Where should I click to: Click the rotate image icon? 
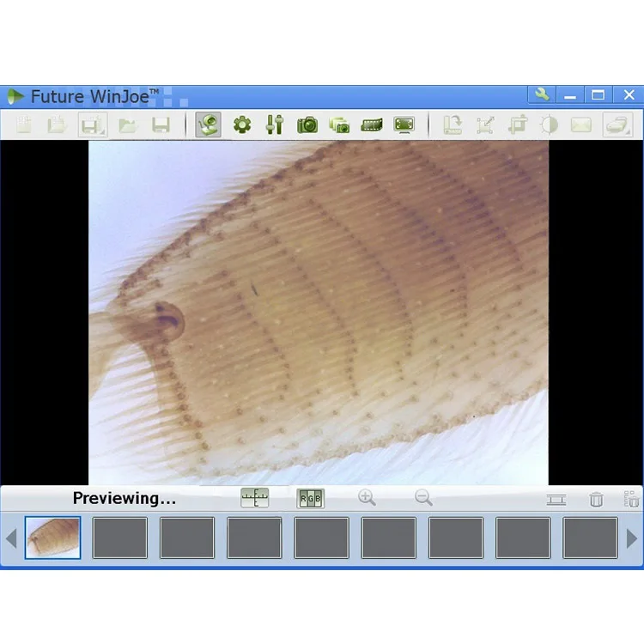click(453, 125)
